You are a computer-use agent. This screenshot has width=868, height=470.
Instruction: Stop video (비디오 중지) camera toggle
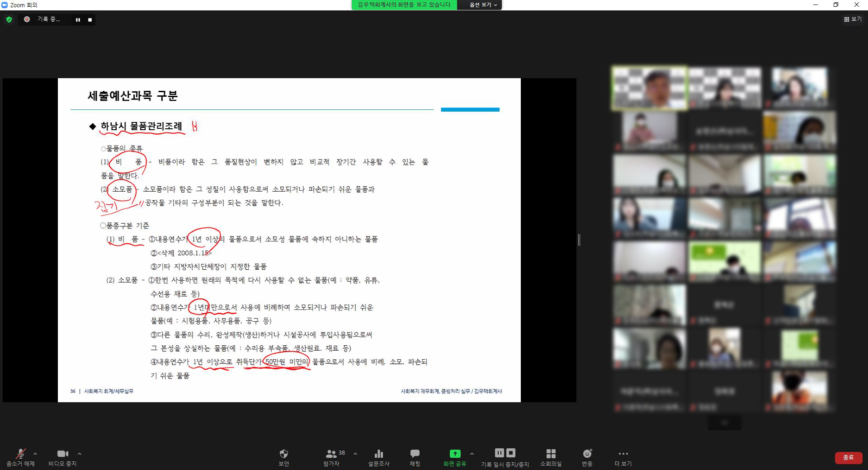pyautogui.click(x=62, y=454)
